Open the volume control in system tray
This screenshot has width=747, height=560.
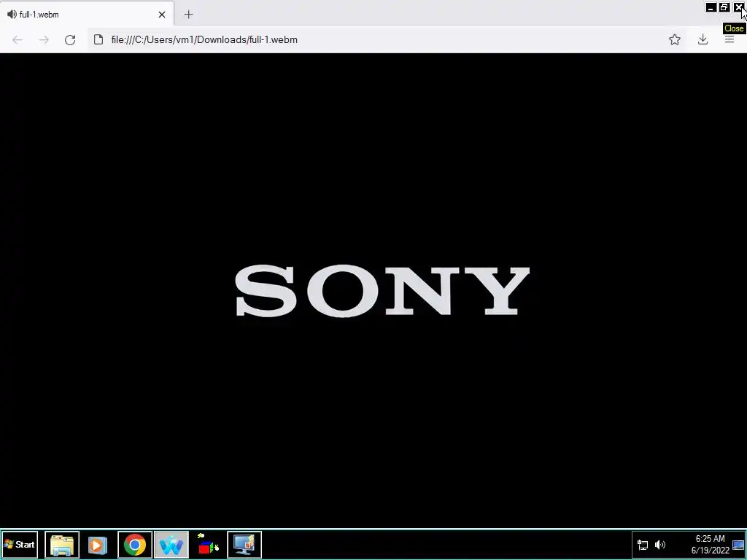click(660, 545)
